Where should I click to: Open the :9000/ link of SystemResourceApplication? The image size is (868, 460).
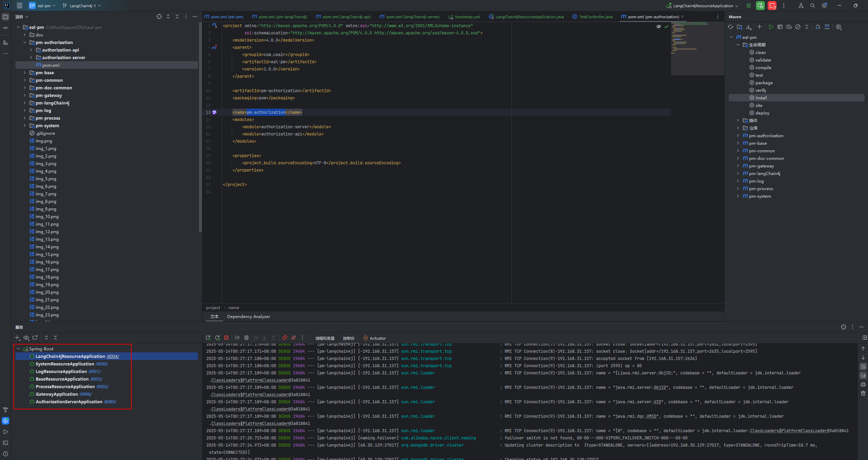pos(102,364)
